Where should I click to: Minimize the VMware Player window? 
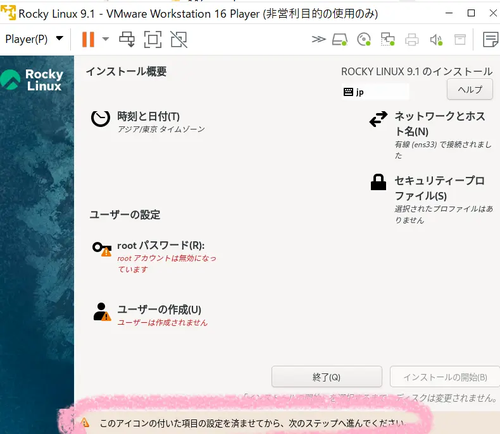click(449, 13)
